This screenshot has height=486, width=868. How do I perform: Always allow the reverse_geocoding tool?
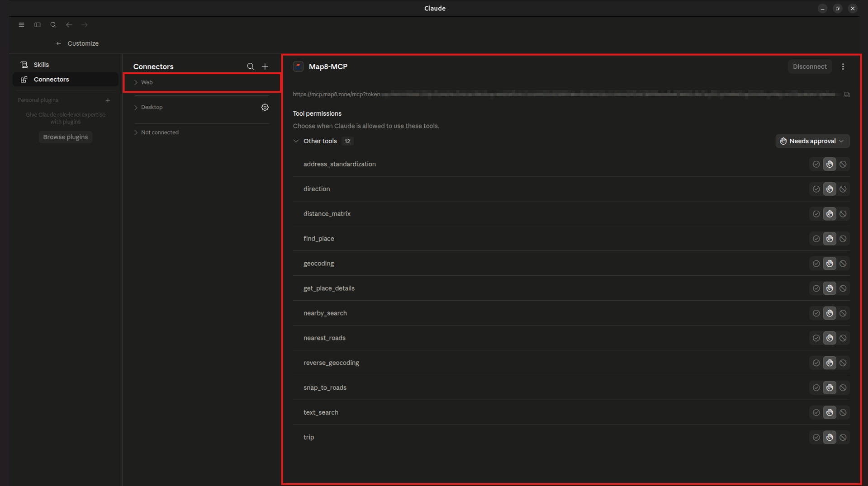tap(816, 363)
